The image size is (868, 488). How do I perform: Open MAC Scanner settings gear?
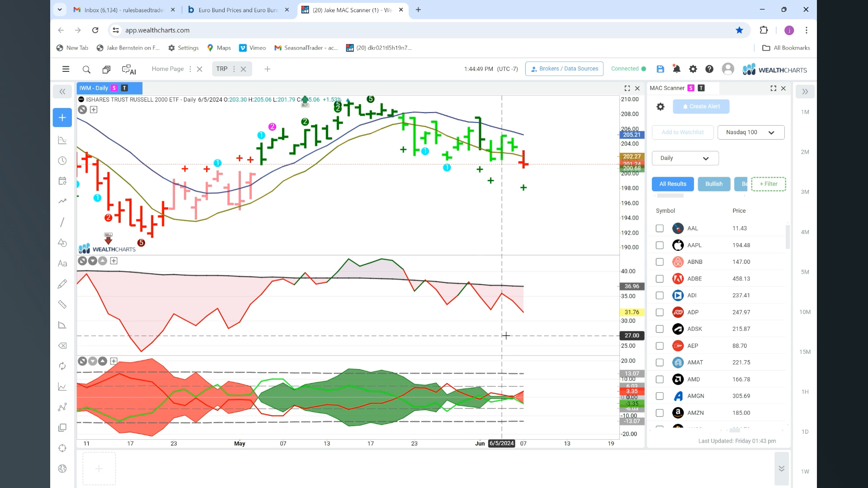[660, 107]
